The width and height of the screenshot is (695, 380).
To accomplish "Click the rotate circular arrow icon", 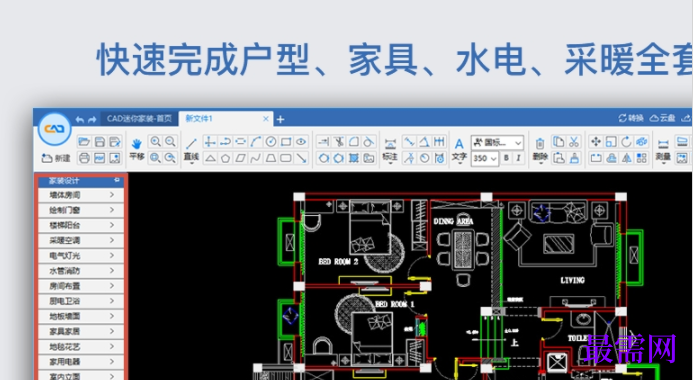I will [626, 141].
